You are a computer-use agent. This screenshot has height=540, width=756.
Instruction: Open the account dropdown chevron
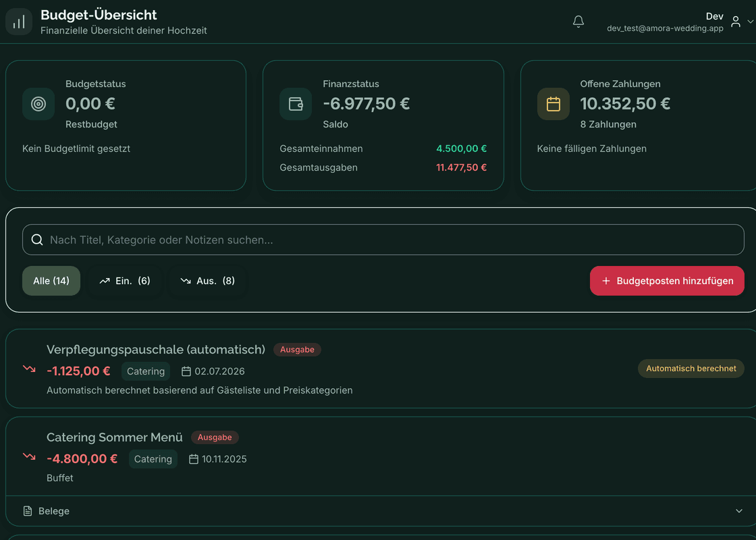(750, 22)
